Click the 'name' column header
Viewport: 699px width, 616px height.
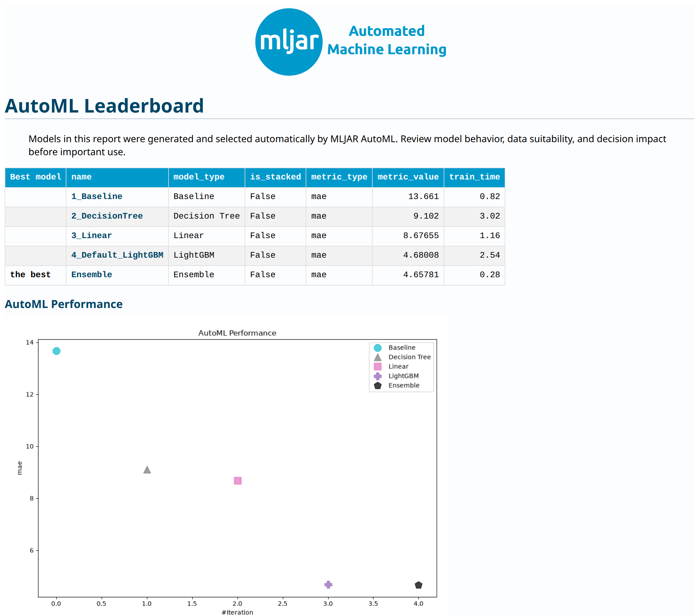pyautogui.click(x=117, y=177)
